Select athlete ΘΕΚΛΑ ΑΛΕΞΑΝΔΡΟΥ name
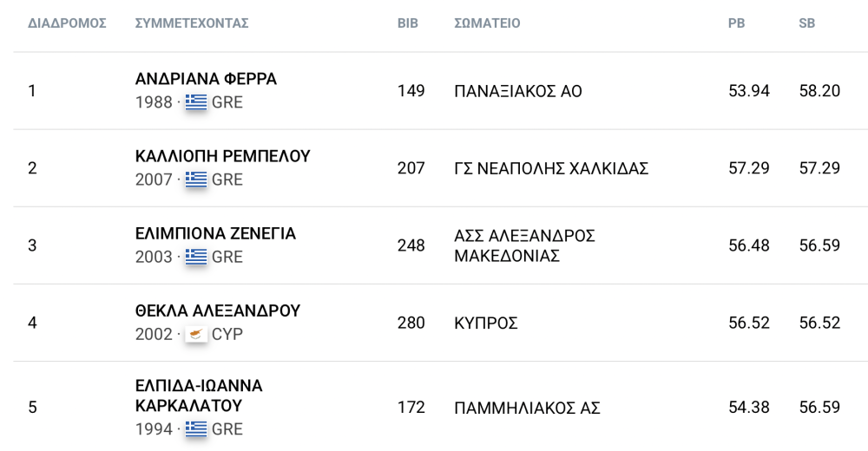The image size is (868, 451). (x=218, y=311)
